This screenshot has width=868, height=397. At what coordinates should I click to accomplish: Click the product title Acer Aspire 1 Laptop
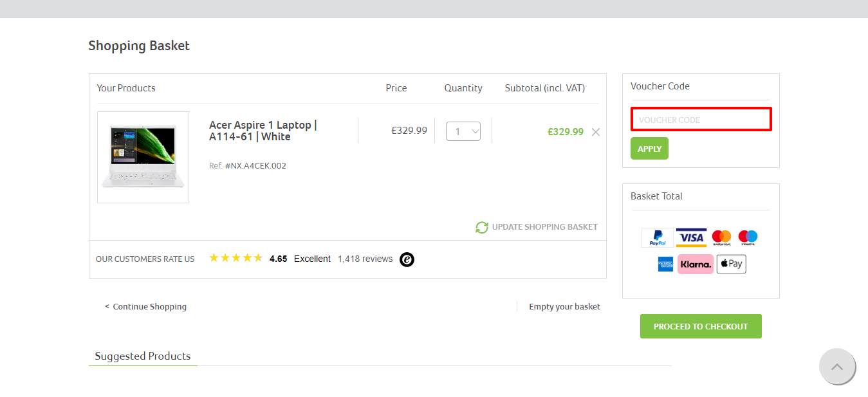263,131
